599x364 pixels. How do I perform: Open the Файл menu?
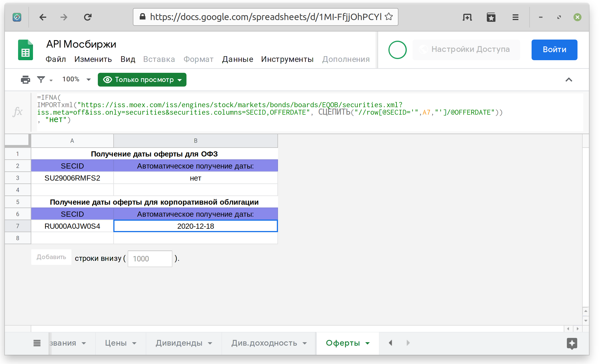tap(56, 59)
